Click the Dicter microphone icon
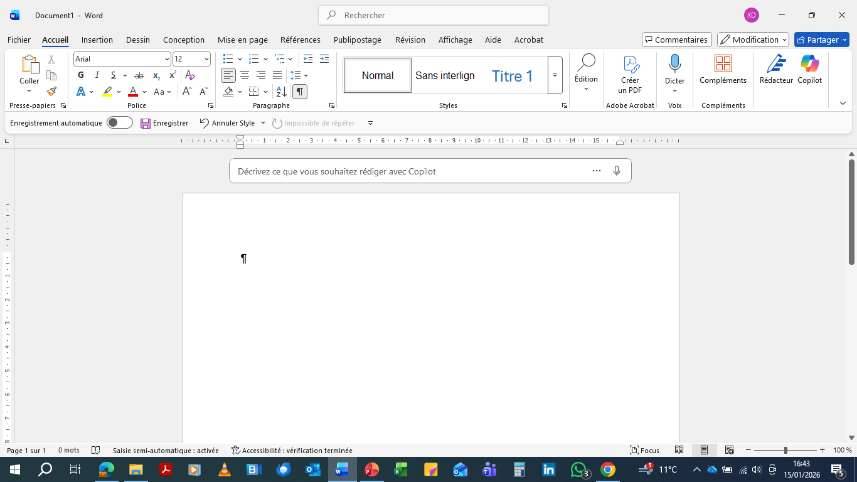 point(675,64)
